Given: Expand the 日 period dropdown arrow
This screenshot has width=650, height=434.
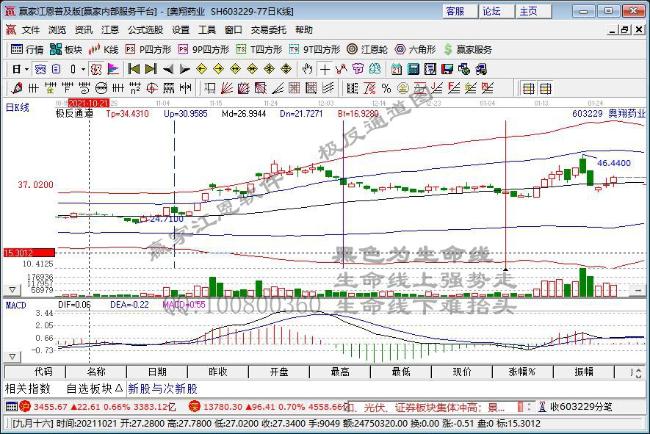Looking at the screenshot, I should (27, 69).
